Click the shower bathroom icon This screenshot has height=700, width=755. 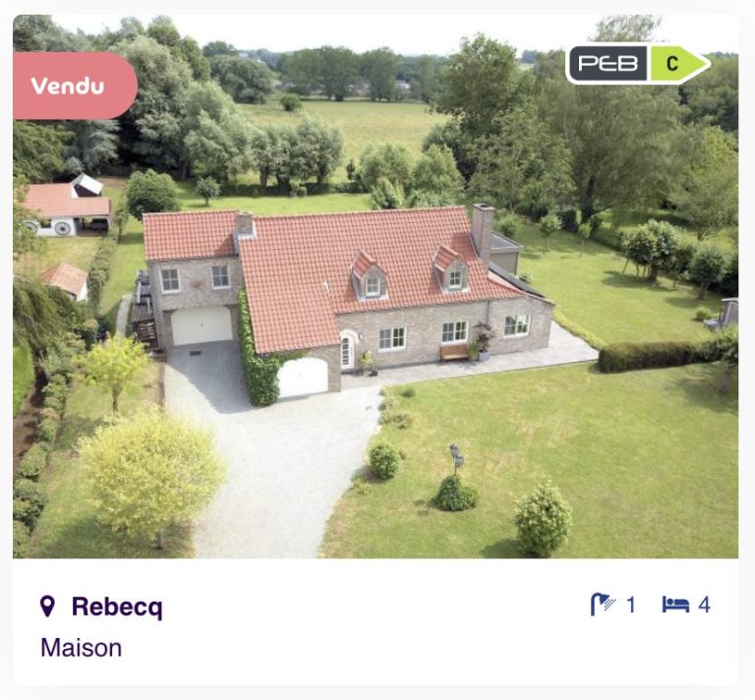tap(603, 605)
